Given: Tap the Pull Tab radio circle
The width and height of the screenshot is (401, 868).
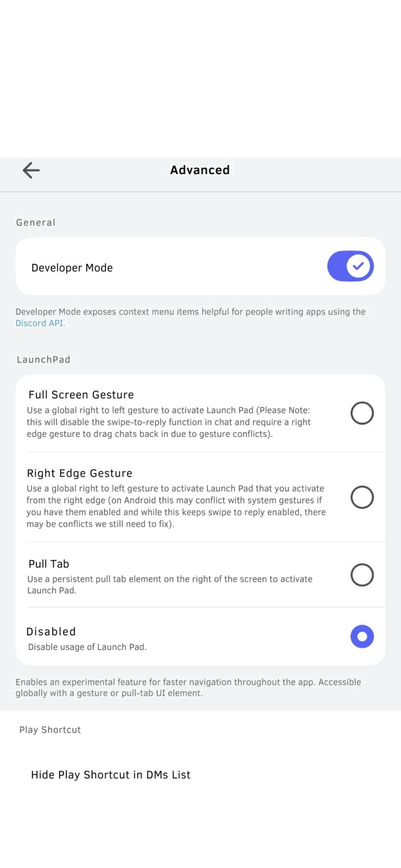Looking at the screenshot, I should tap(362, 575).
